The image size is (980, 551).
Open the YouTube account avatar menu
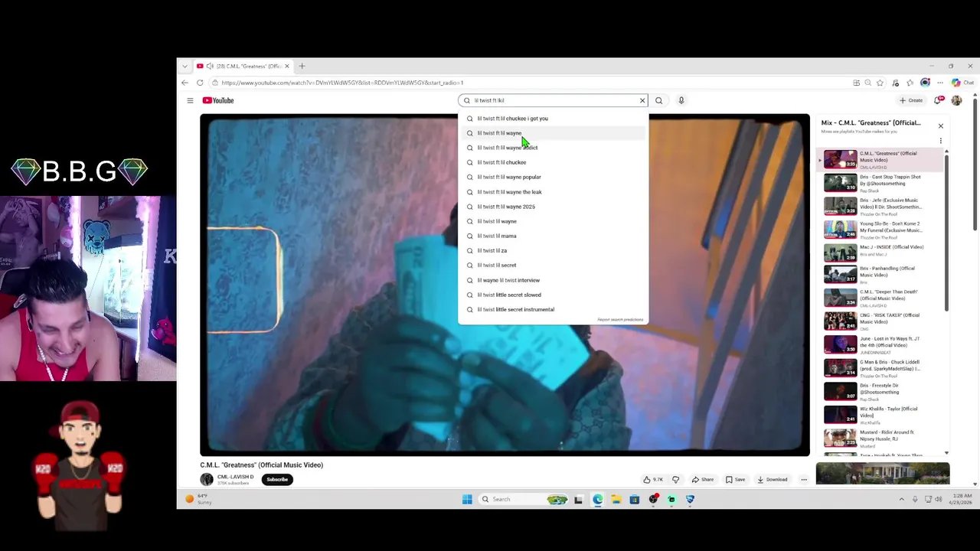tap(956, 100)
